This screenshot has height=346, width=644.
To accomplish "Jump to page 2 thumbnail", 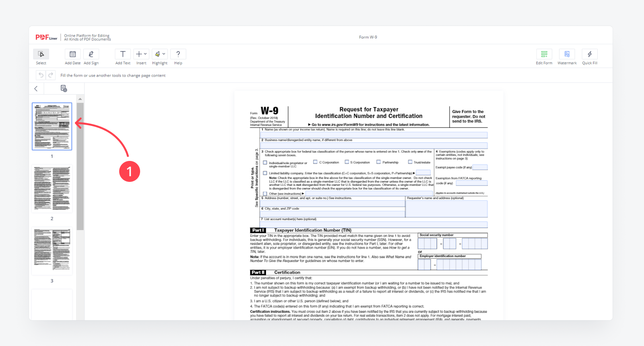I will click(52, 189).
